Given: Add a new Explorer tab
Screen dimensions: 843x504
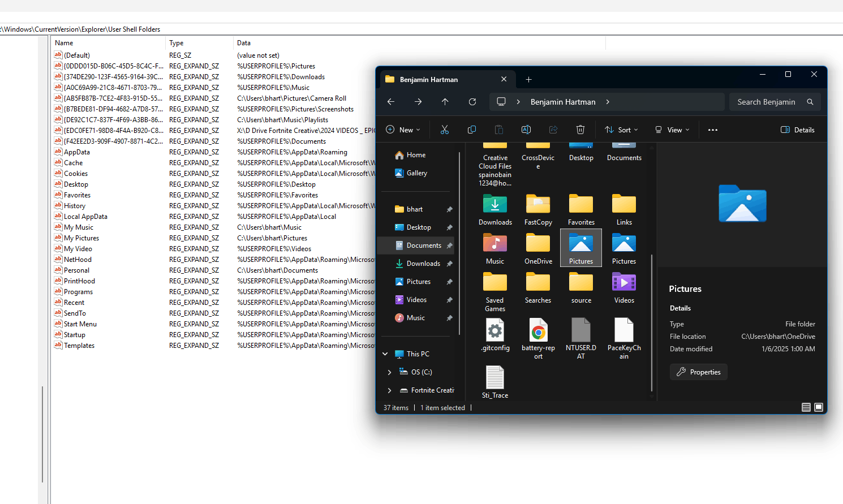Looking at the screenshot, I should click(x=528, y=80).
